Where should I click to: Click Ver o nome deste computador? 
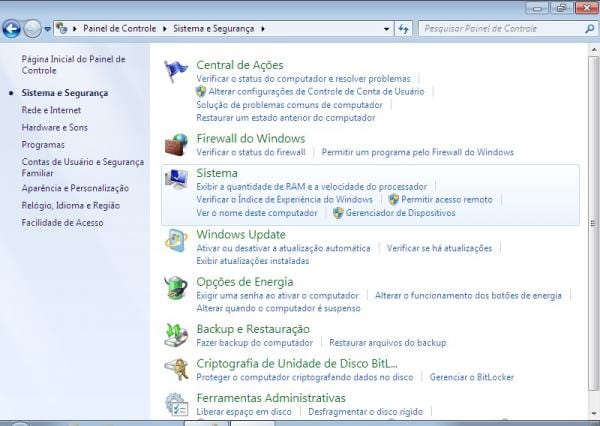[x=257, y=213]
